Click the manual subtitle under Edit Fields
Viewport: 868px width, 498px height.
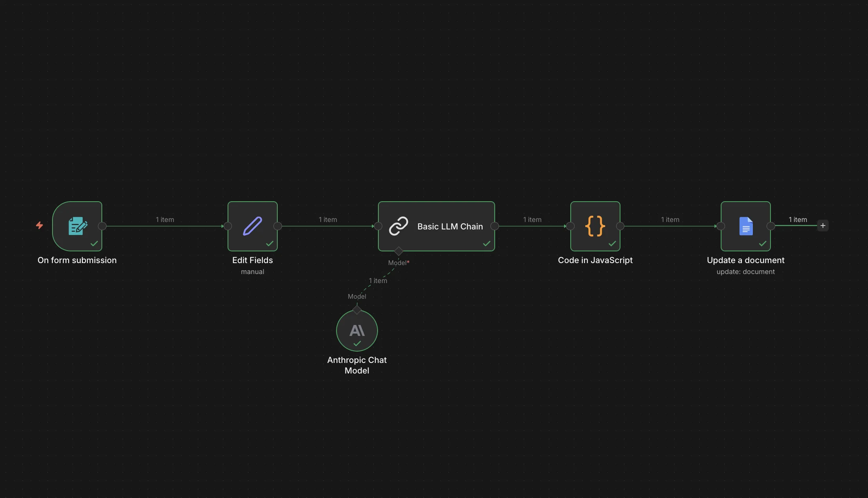[x=252, y=271]
